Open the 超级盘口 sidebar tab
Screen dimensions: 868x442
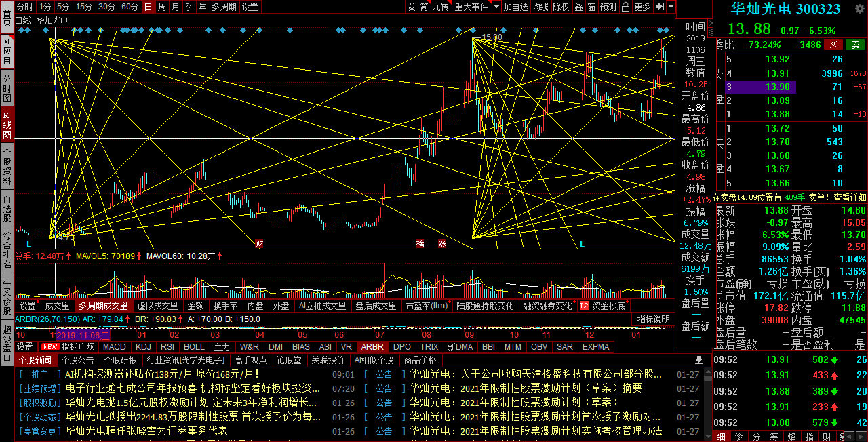point(7,344)
